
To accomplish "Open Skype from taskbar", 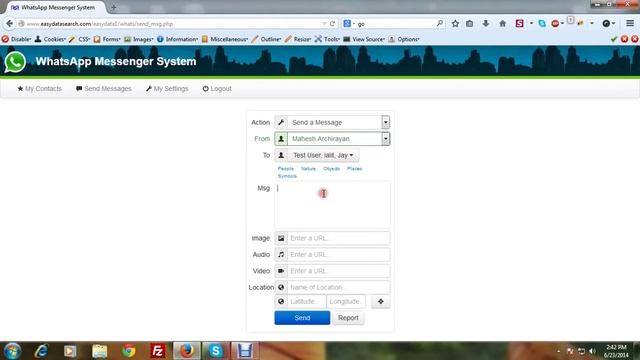I will (216, 351).
